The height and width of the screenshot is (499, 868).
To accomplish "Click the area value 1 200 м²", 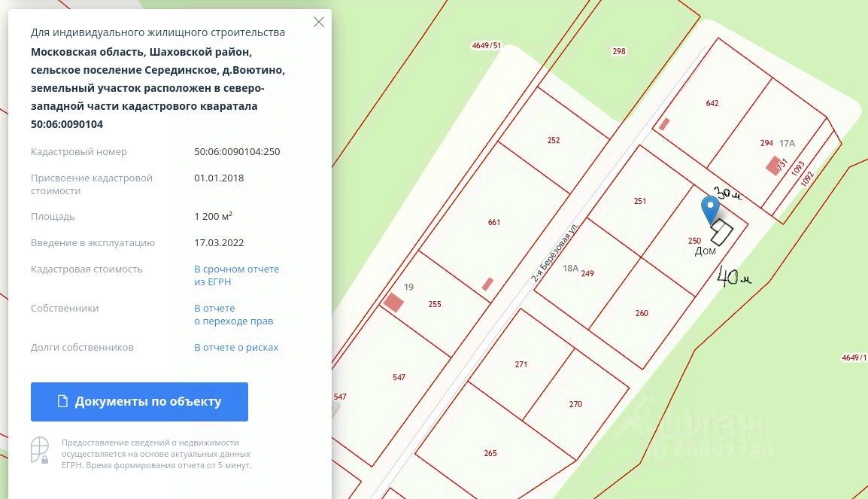I will coord(213,216).
